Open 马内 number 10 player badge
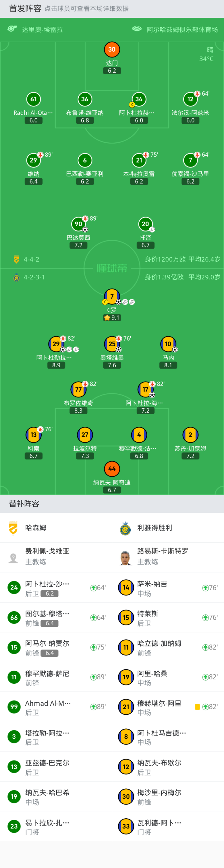This screenshot has width=224, height=868. click(168, 344)
